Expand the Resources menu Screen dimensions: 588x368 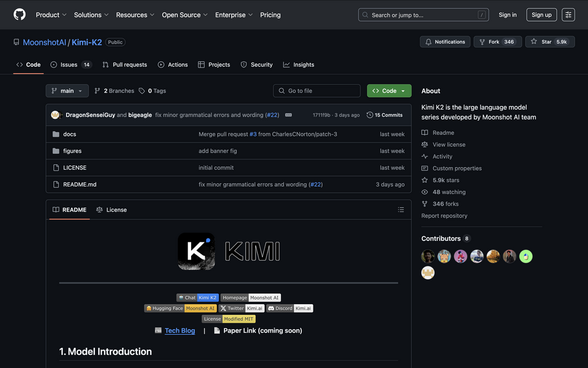[x=135, y=15]
